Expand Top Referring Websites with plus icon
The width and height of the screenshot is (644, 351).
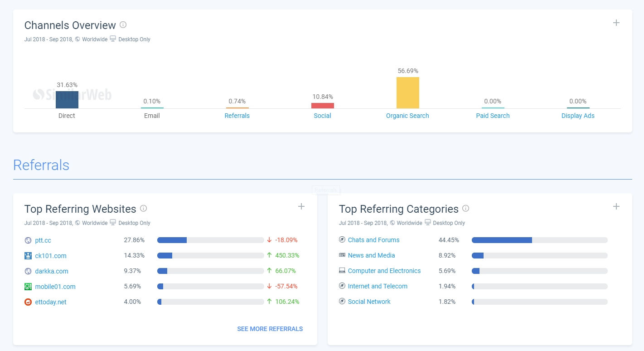[x=301, y=207]
